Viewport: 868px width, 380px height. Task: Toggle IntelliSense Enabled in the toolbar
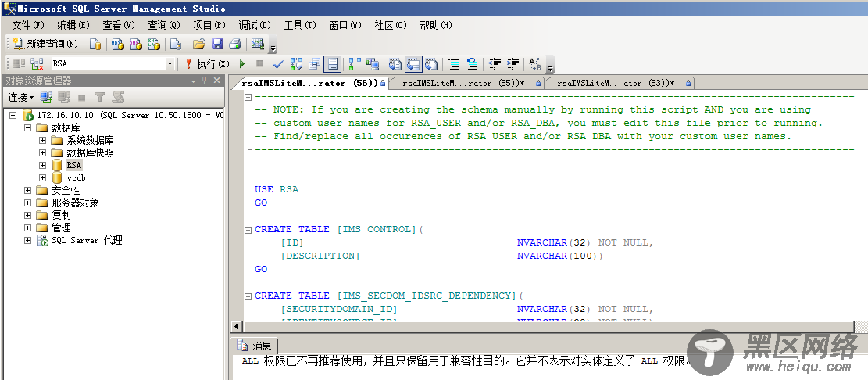[332, 64]
